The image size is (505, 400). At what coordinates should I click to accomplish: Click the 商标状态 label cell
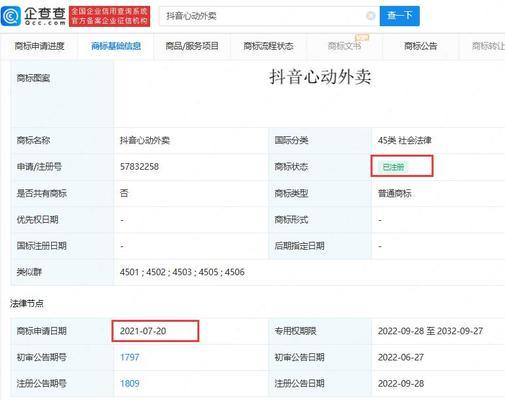point(320,167)
